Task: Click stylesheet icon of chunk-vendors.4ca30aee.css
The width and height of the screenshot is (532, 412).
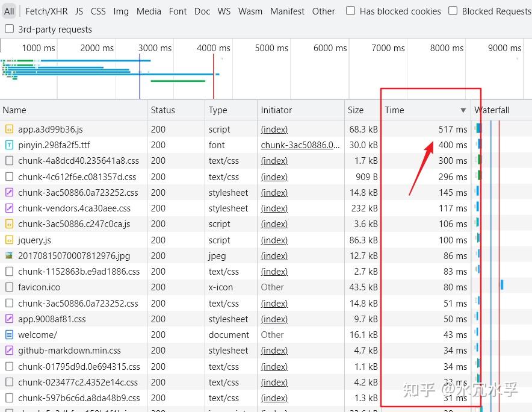Action: [x=10, y=208]
